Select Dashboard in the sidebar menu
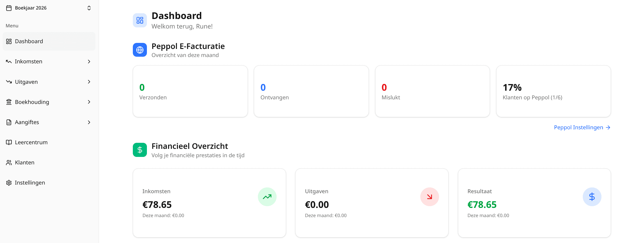Screen dimensions: 644x243 [x=49, y=41]
